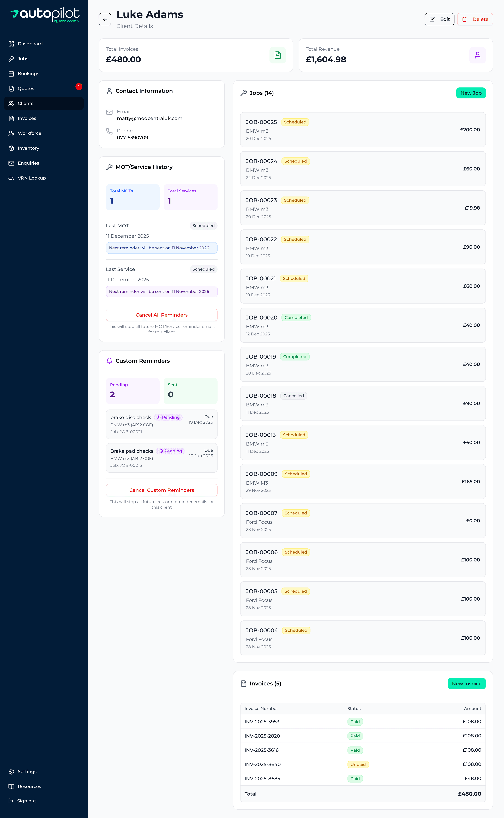Cancel Custom Reminders for this client

click(161, 490)
